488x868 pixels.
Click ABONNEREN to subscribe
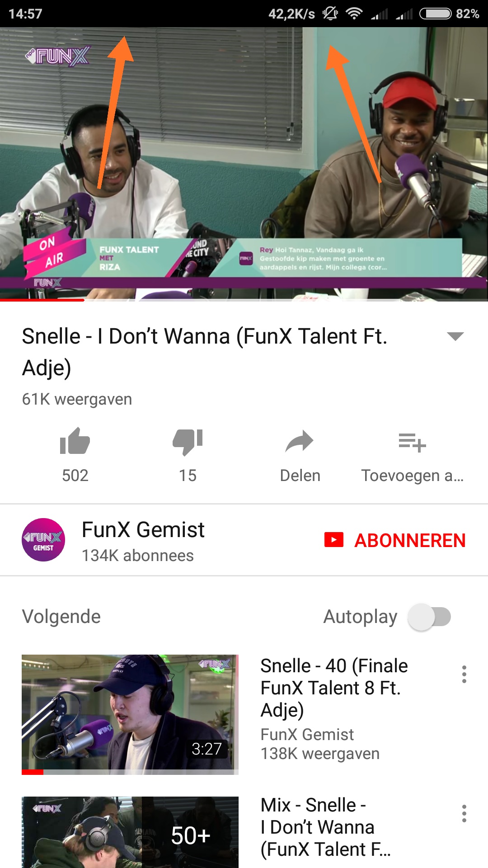pyautogui.click(x=410, y=540)
